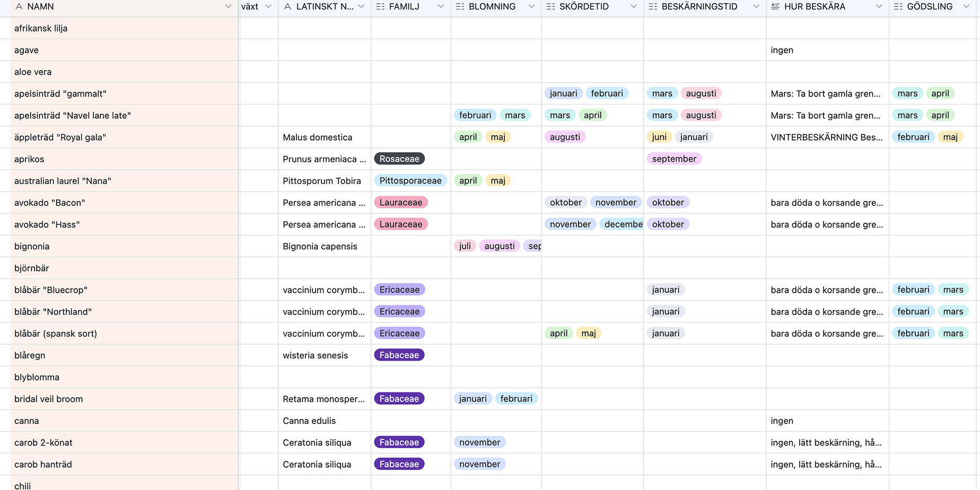Select the name cell 'agave'
This screenshot has height=490, width=980.
[x=124, y=50]
